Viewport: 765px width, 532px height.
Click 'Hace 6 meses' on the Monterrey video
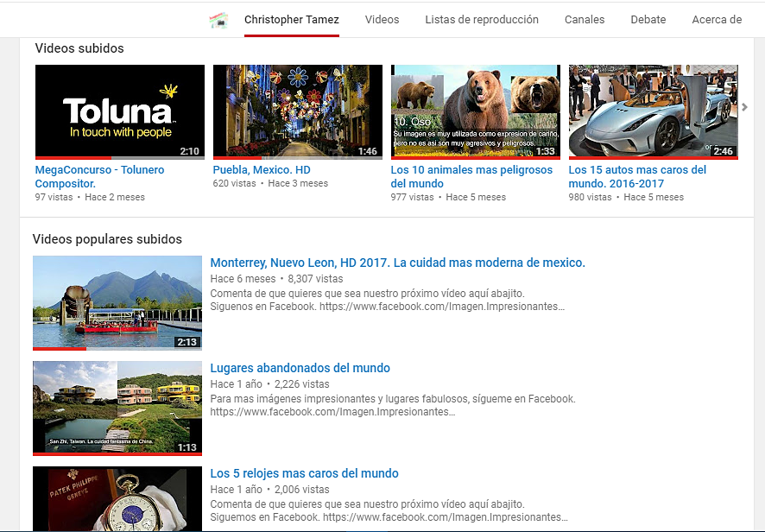pyautogui.click(x=243, y=279)
